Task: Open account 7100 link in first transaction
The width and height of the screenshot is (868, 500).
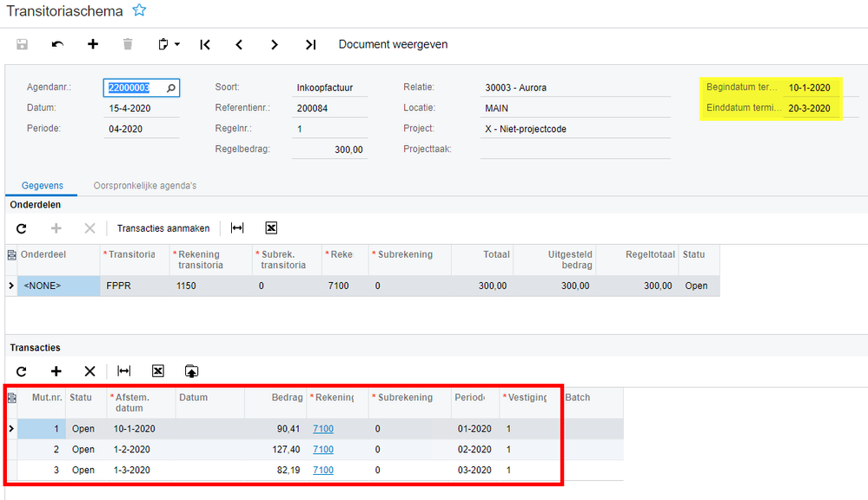Action: point(323,429)
